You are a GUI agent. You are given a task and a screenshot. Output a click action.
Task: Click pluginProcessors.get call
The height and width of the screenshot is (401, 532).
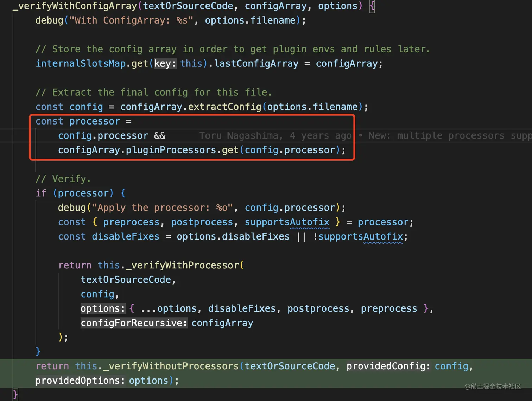click(x=182, y=150)
